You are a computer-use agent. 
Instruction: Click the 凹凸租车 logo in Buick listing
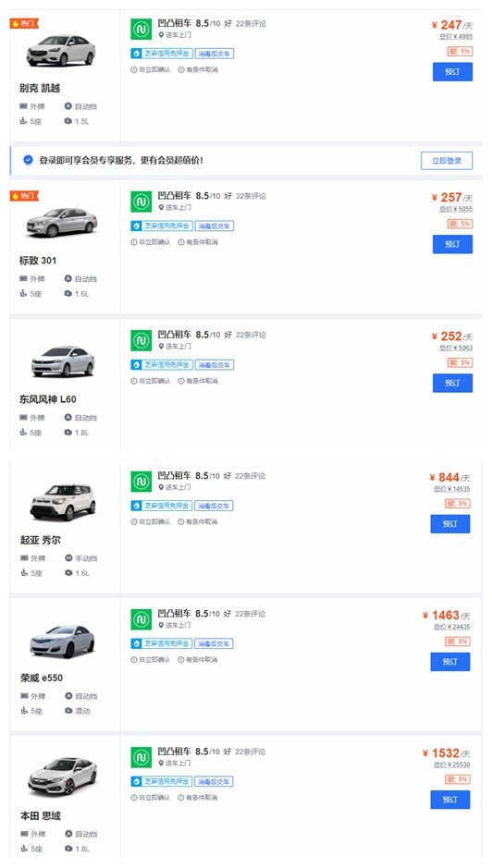141,30
